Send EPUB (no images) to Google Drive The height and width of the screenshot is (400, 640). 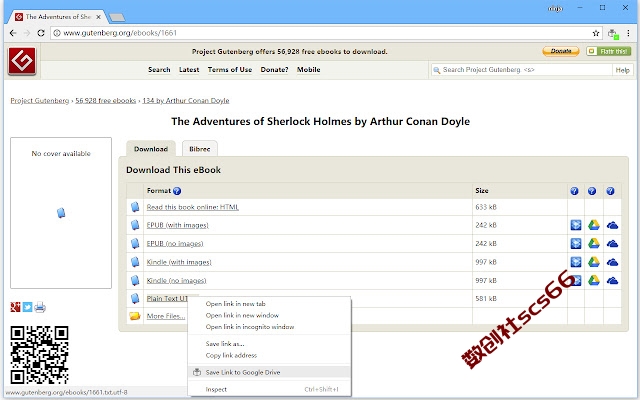(x=593, y=243)
